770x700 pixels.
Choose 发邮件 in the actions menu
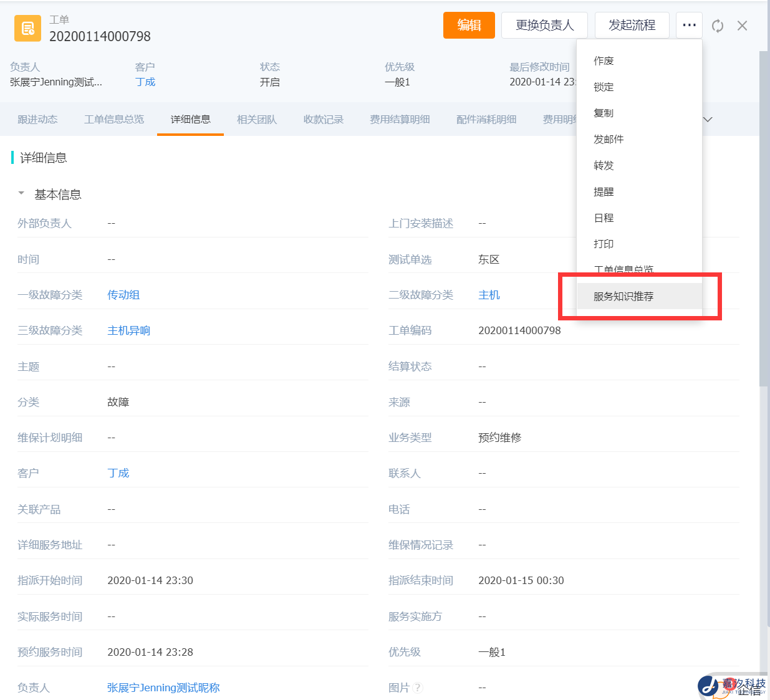tap(639, 139)
